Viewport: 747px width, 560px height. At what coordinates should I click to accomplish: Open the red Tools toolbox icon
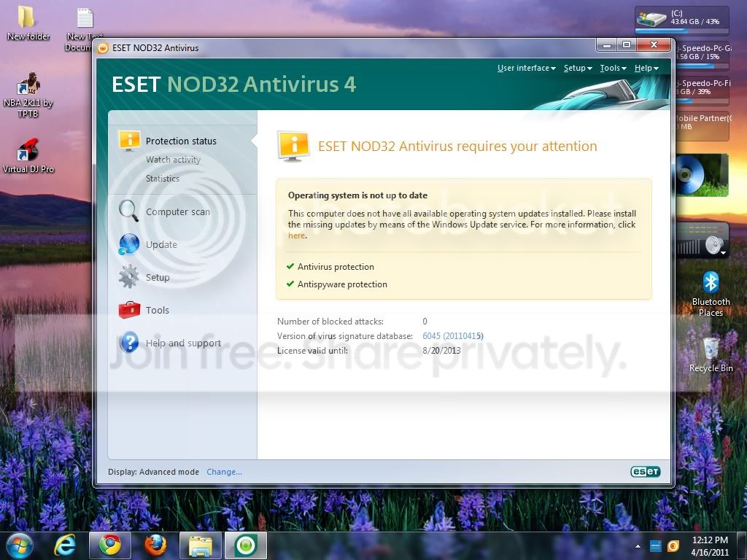click(x=129, y=309)
